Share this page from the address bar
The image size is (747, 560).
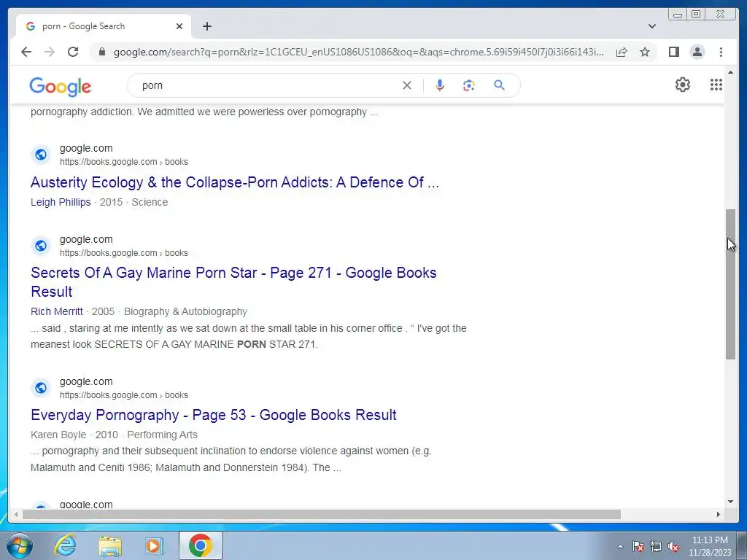tap(622, 52)
